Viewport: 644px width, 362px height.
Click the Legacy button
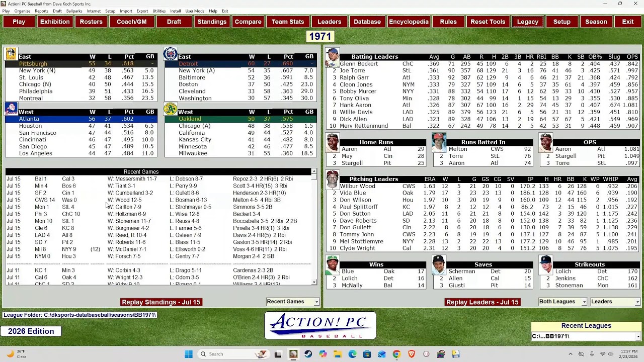click(528, 22)
